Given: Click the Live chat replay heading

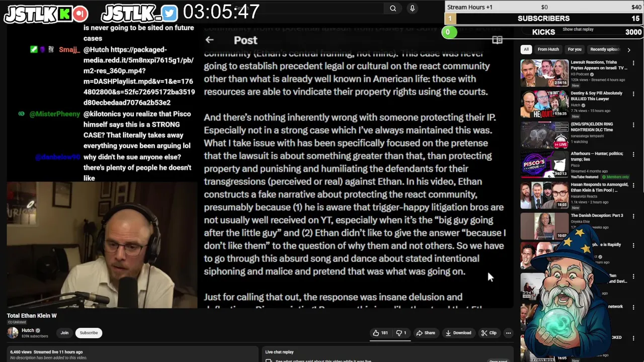Looking at the screenshot, I should (x=279, y=352).
